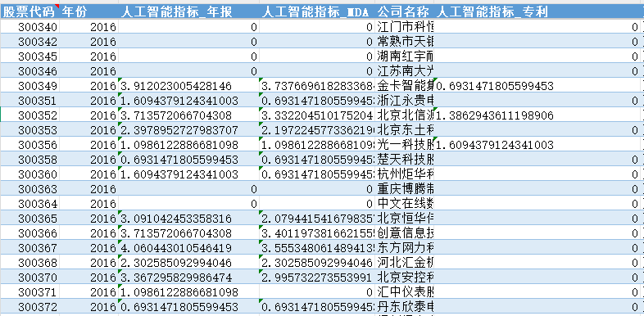Select MDA value 3.401197381662155
Screen dimensions: 644x316
tap(317, 233)
